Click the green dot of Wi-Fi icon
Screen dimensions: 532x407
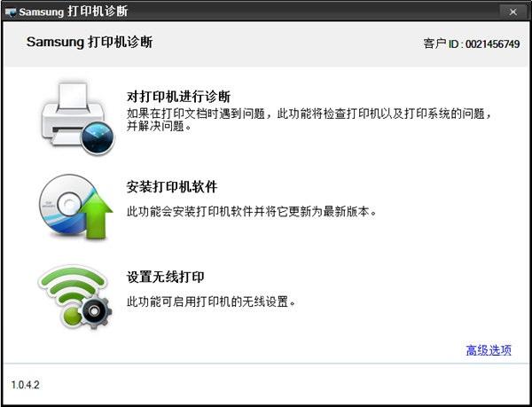(x=71, y=316)
